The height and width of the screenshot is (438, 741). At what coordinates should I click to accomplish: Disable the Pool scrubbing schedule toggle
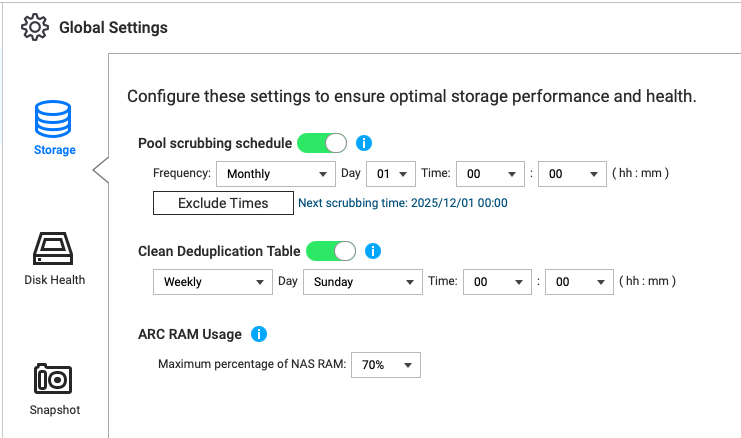[322, 143]
